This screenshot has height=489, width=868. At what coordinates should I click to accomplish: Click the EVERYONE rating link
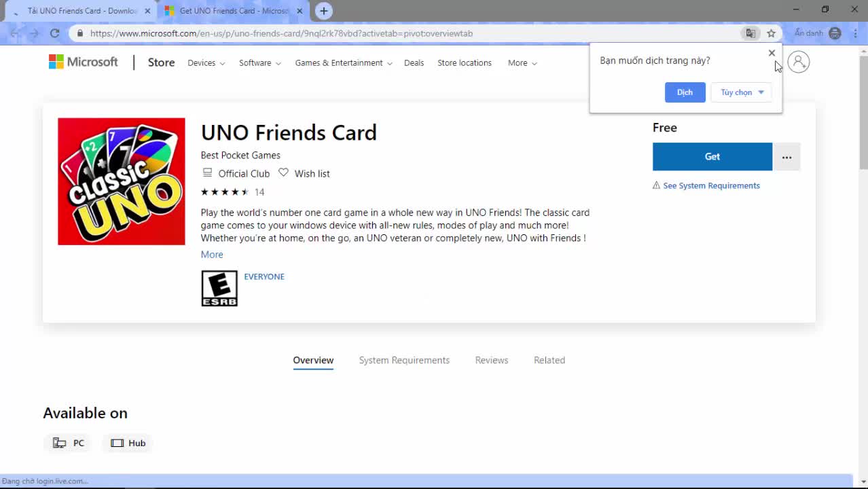point(264,276)
